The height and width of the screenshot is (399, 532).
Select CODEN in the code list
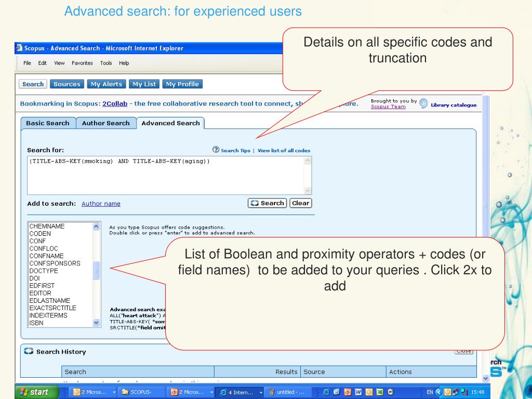(40, 234)
